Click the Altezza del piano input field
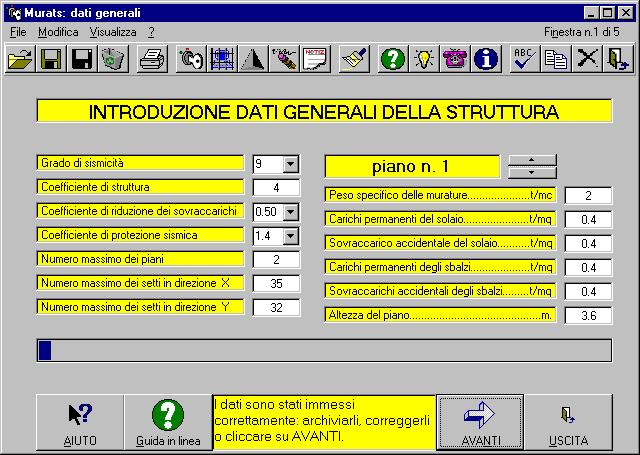Viewport: 640px width, 455px height. (588, 316)
